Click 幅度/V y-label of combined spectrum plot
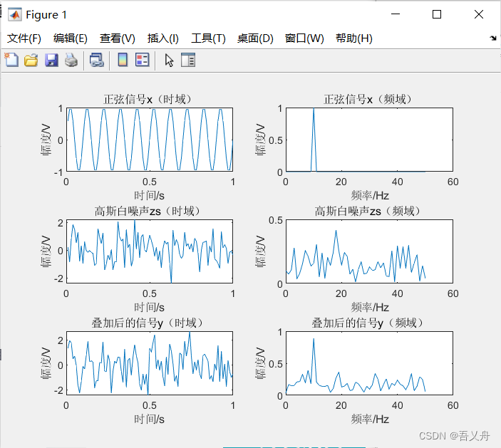Image resolution: width=501 pixels, height=448 pixels. click(x=260, y=363)
